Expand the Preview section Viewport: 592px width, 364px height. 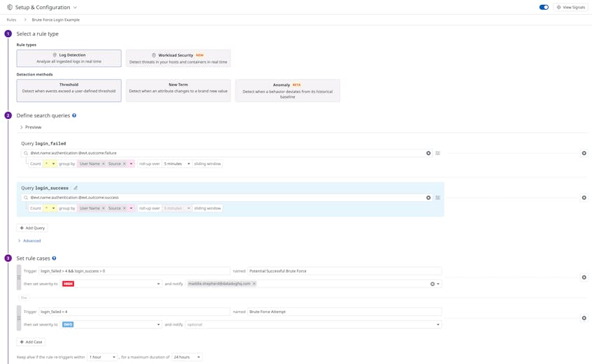tap(31, 127)
